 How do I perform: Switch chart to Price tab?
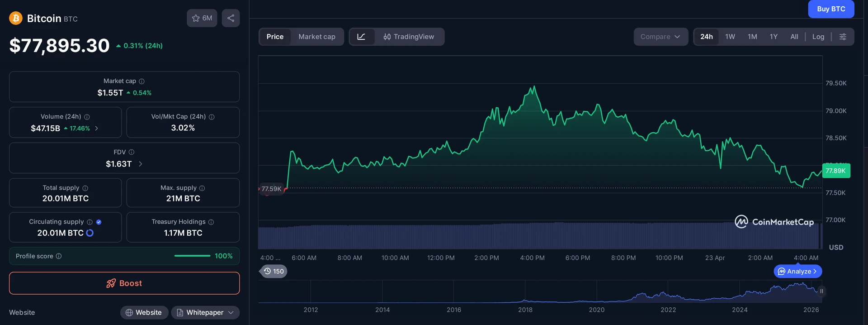[275, 37]
